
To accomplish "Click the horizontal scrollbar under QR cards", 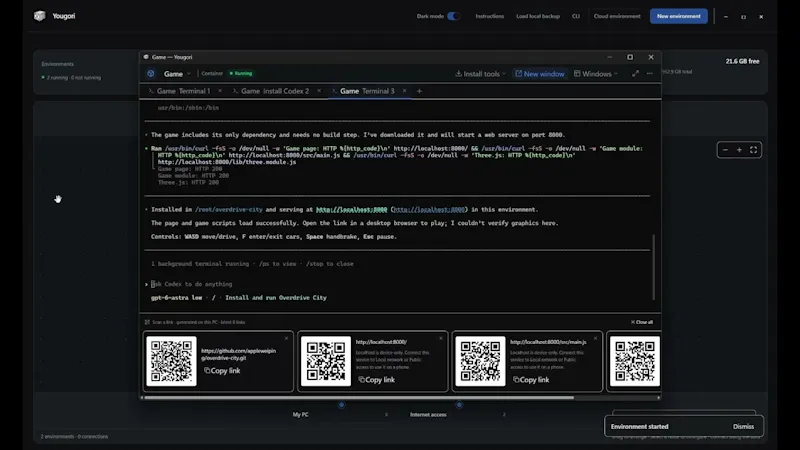I will [359, 397].
